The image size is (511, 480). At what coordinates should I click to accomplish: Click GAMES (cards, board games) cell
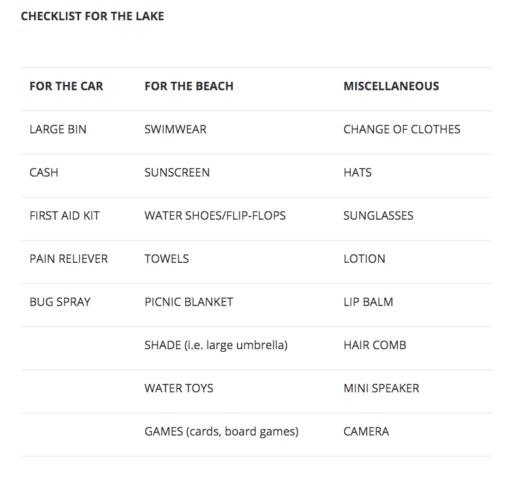click(221, 432)
